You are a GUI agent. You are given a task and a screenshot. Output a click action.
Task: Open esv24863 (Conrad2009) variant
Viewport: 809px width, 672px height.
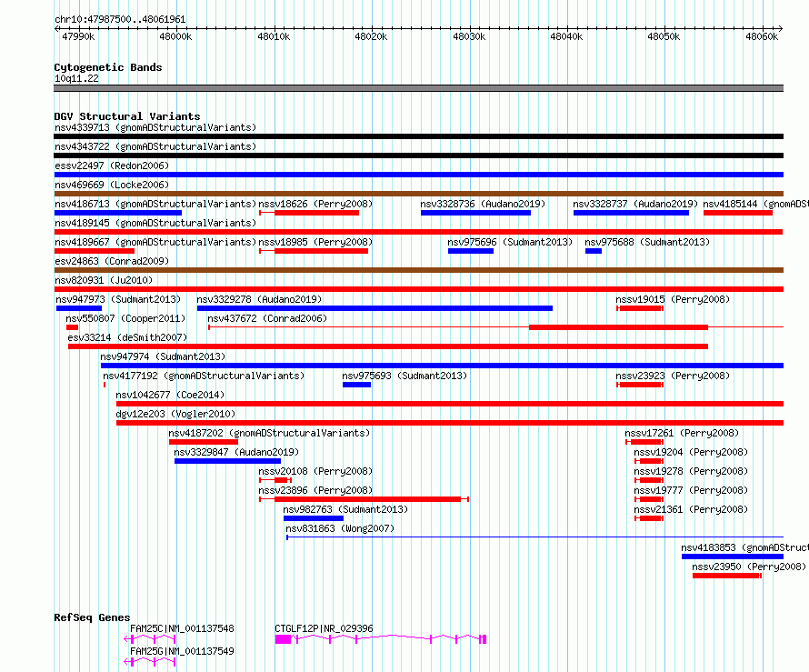(112, 261)
